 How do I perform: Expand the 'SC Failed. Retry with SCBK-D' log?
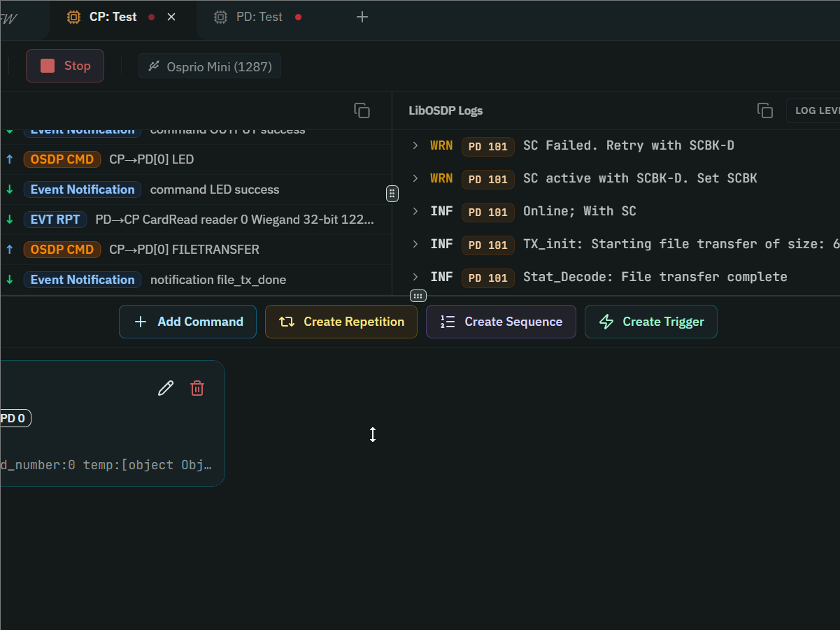click(415, 145)
